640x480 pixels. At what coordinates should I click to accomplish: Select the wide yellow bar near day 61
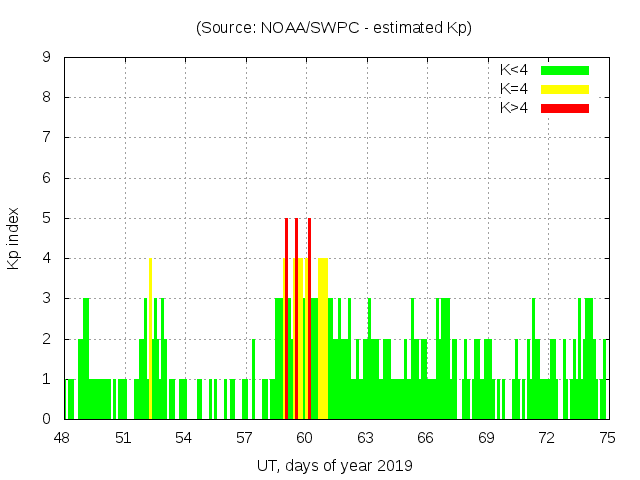[x=323, y=338]
